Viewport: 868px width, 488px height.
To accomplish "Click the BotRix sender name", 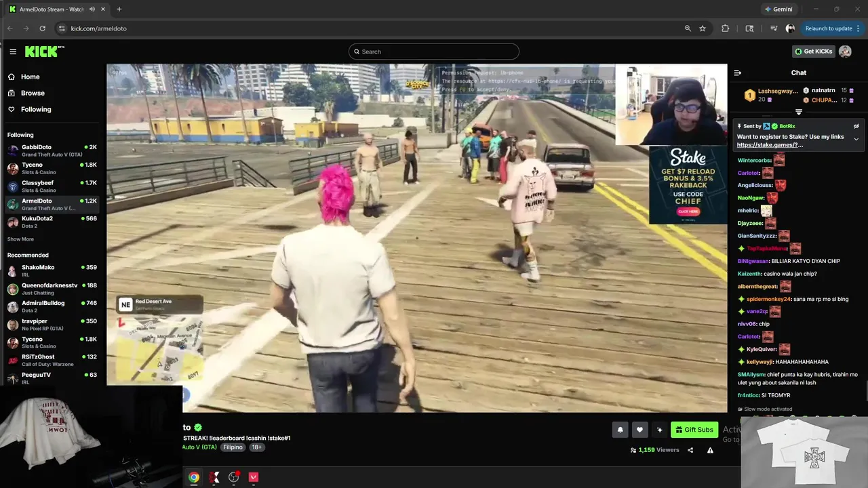I will click(x=787, y=126).
